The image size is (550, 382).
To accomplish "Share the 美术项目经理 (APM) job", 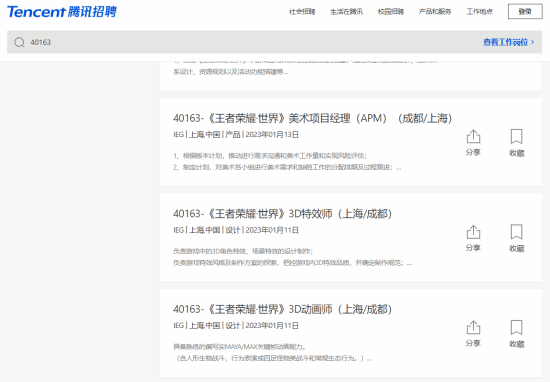I will (473, 143).
